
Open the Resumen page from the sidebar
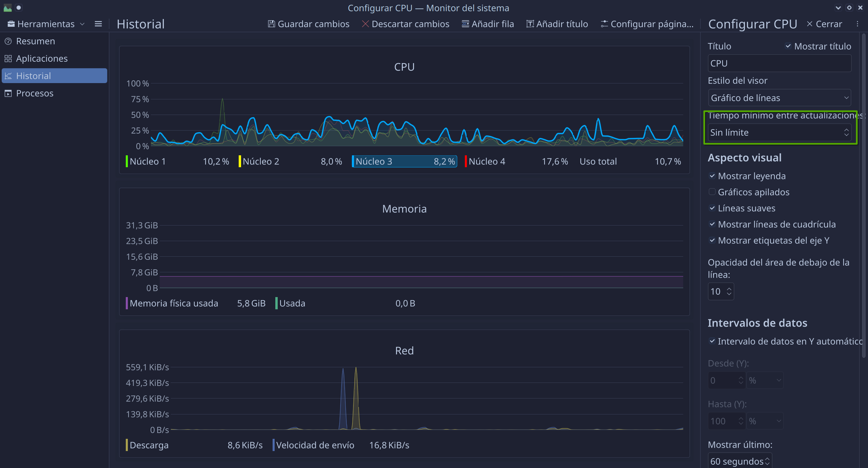point(35,41)
